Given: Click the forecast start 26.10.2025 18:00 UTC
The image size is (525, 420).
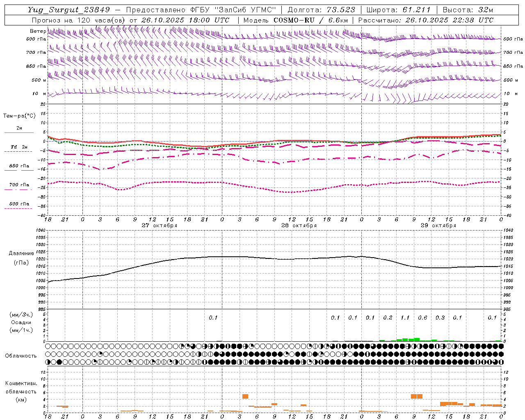Looking at the screenshot, I should pyautogui.click(x=185, y=20).
